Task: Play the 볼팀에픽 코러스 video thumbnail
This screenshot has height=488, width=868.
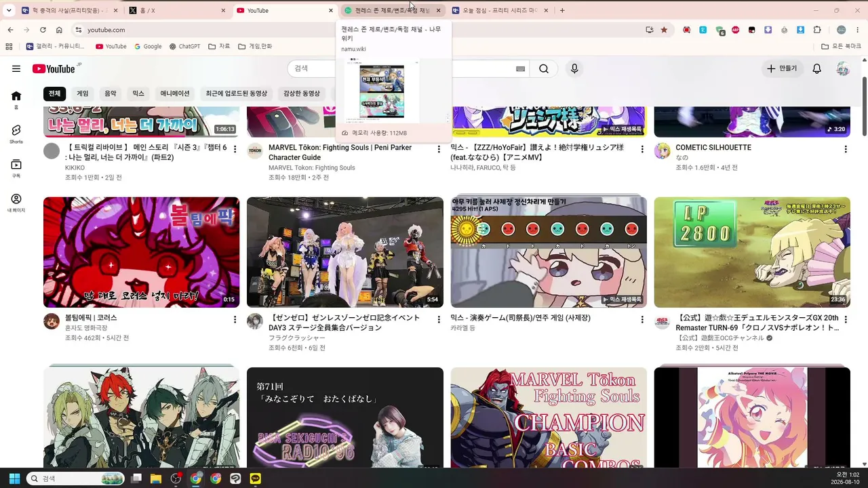Action: (141, 252)
